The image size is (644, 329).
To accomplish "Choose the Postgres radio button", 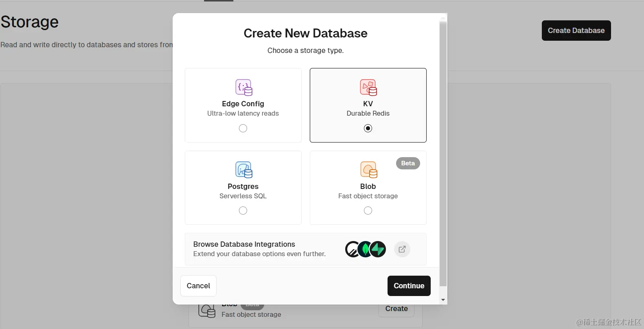I will point(243,211).
